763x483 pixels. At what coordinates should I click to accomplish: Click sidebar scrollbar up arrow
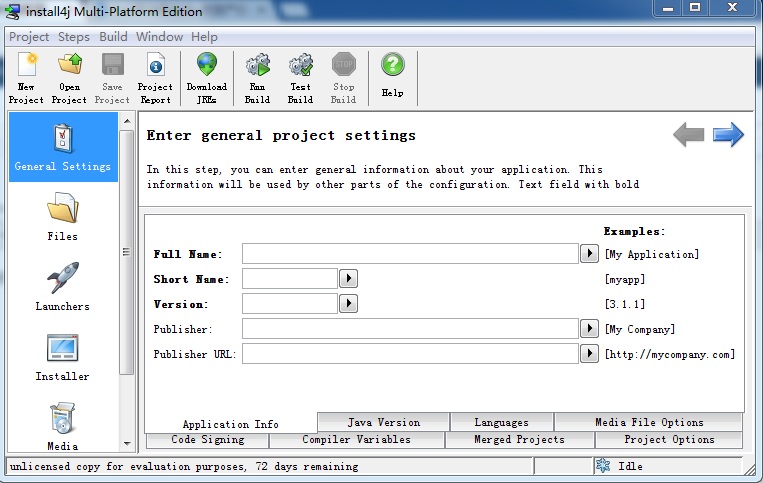coord(127,121)
